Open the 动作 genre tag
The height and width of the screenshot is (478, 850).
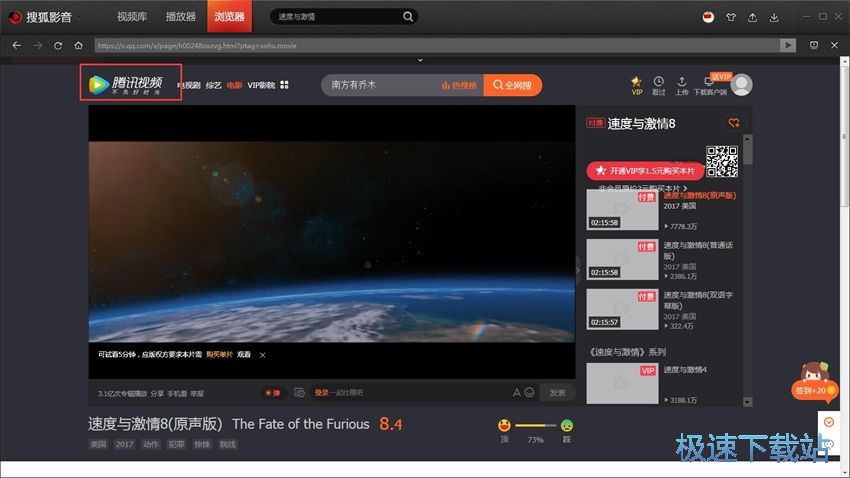(150, 444)
